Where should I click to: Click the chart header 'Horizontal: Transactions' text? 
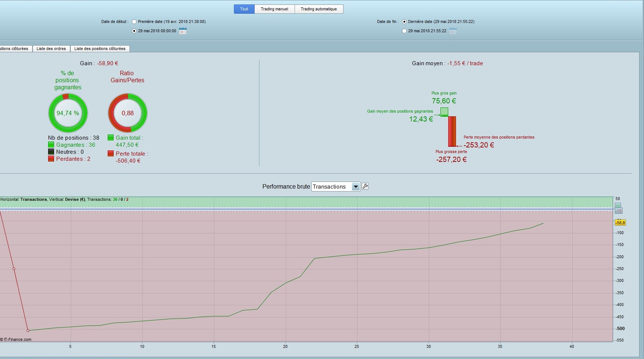pyautogui.click(x=24, y=199)
